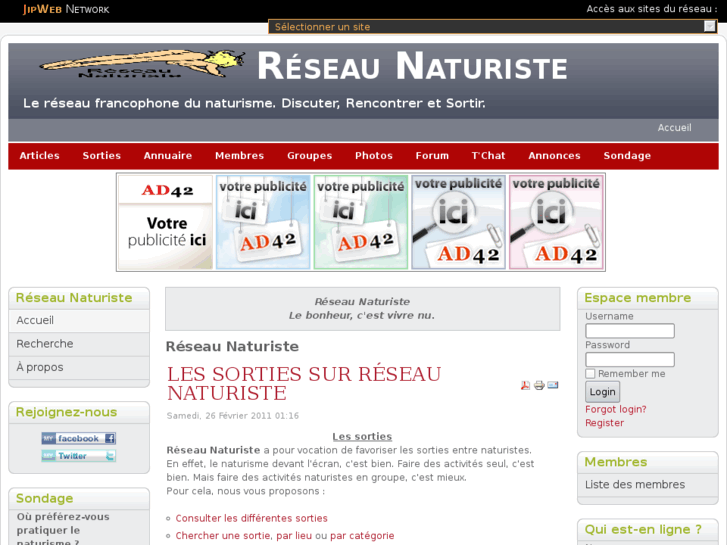Click the Qui est-en ligne ? heading
The image size is (727, 545).
tap(643, 530)
